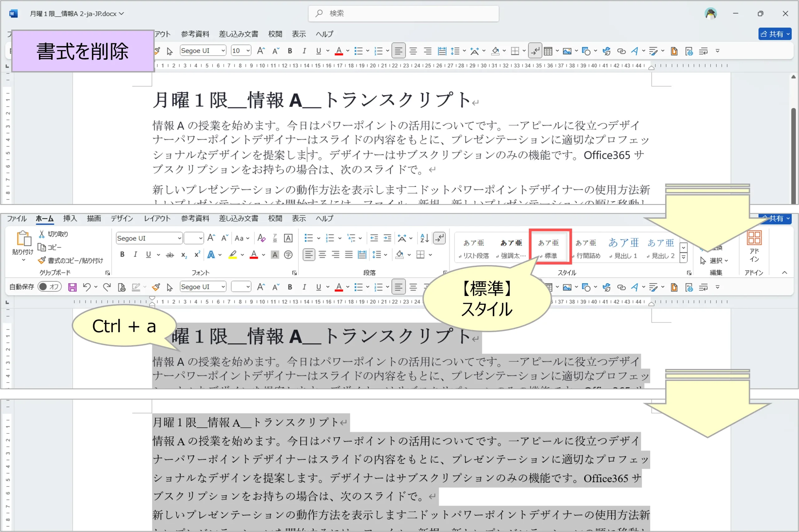Click the Format Painter brush in clipboard group
This screenshot has height=532, width=799.
(x=42, y=261)
